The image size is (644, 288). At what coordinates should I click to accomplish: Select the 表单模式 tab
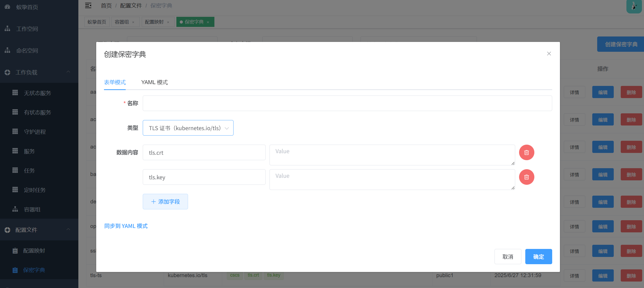click(x=115, y=82)
